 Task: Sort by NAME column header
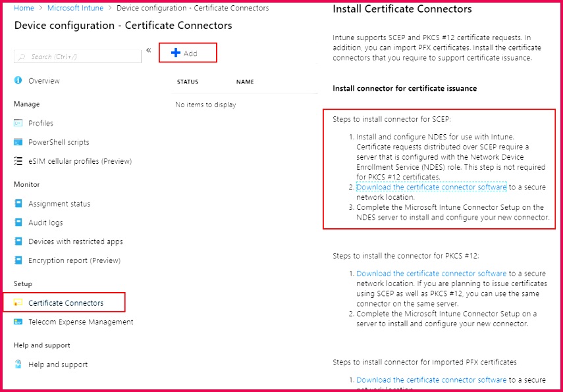[245, 82]
